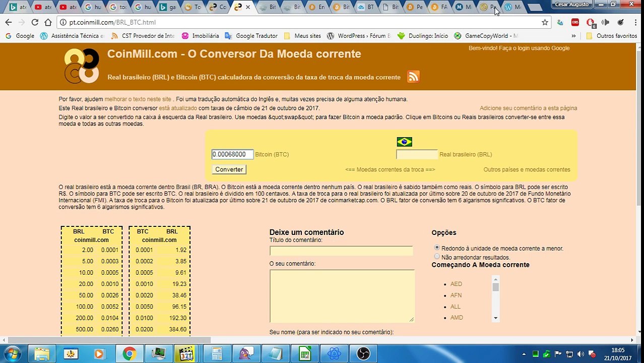Image resolution: width=644 pixels, height=363 pixels.
Task: Open the Google bookmark
Action: (x=20, y=36)
